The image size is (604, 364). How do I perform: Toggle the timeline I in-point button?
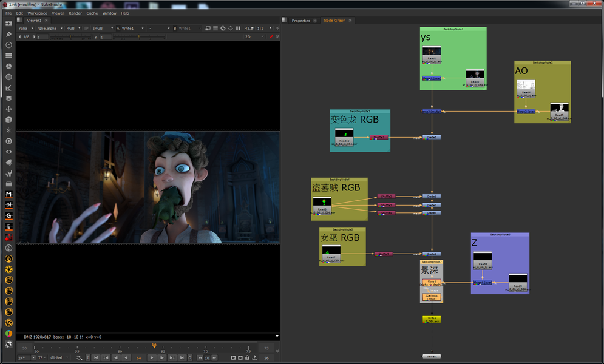pyautogui.click(x=87, y=358)
